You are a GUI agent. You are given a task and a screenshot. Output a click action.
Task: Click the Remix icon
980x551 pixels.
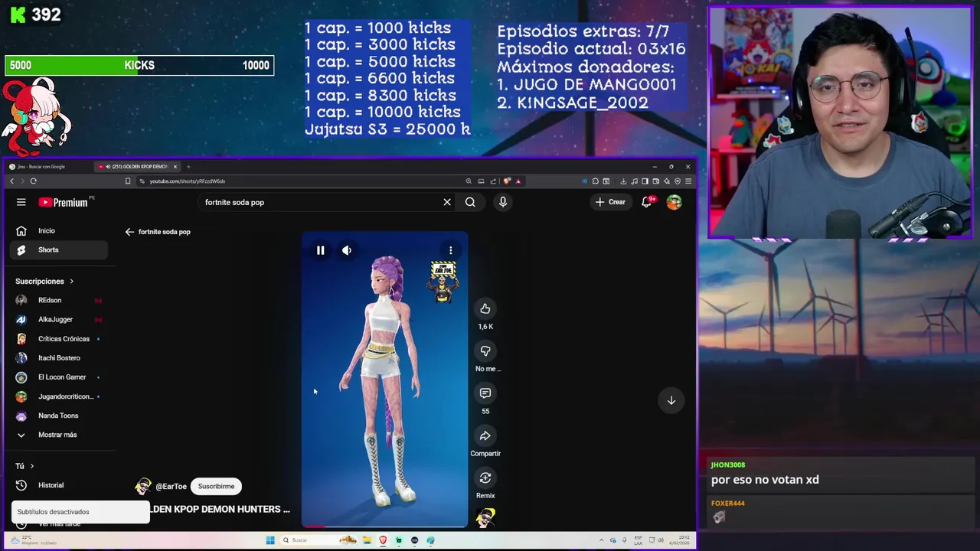click(x=485, y=478)
